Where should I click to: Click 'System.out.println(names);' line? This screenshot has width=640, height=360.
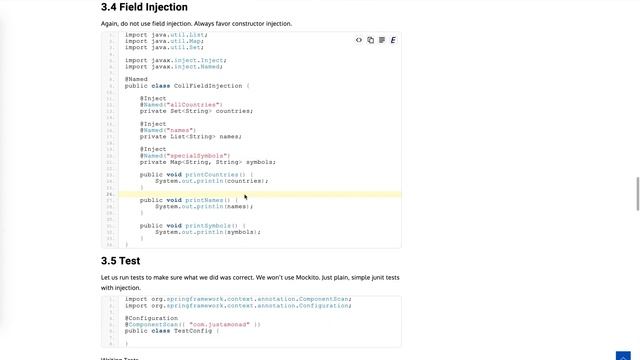coord(204,207)
